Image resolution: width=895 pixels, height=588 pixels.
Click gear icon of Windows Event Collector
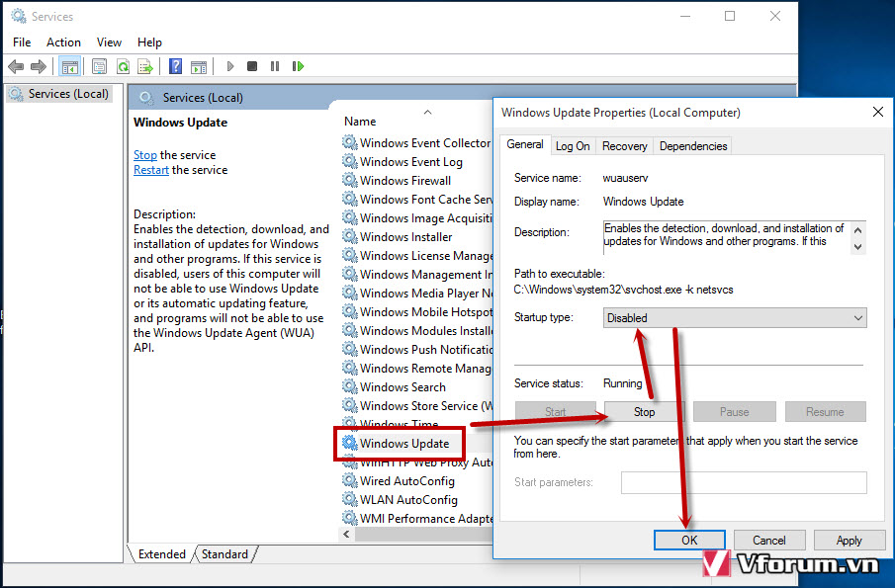coord(350,142)
